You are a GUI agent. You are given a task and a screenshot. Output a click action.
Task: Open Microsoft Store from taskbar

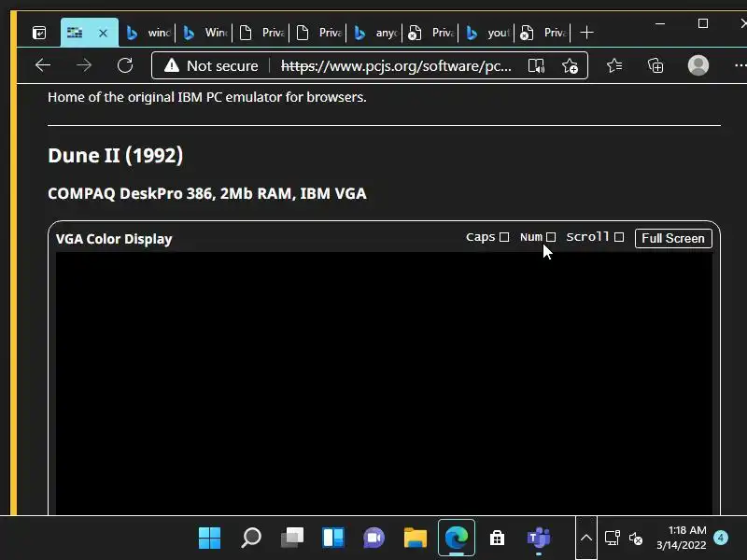498,539
